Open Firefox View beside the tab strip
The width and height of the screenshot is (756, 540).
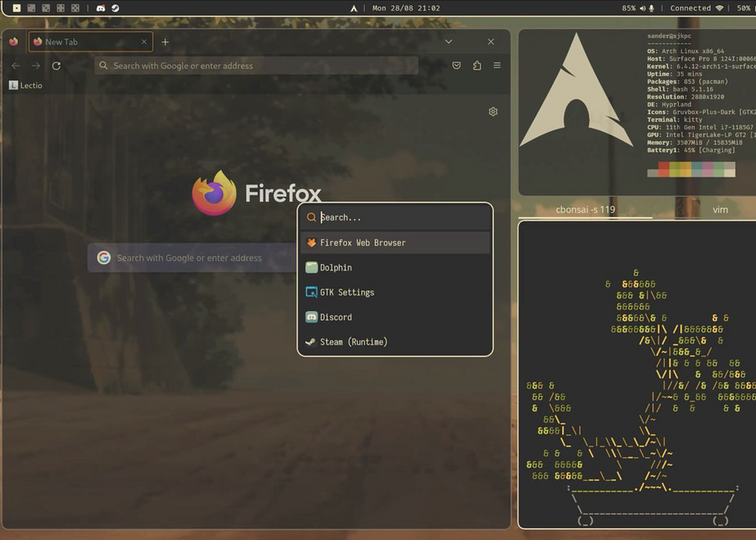[x=13, y=42]
